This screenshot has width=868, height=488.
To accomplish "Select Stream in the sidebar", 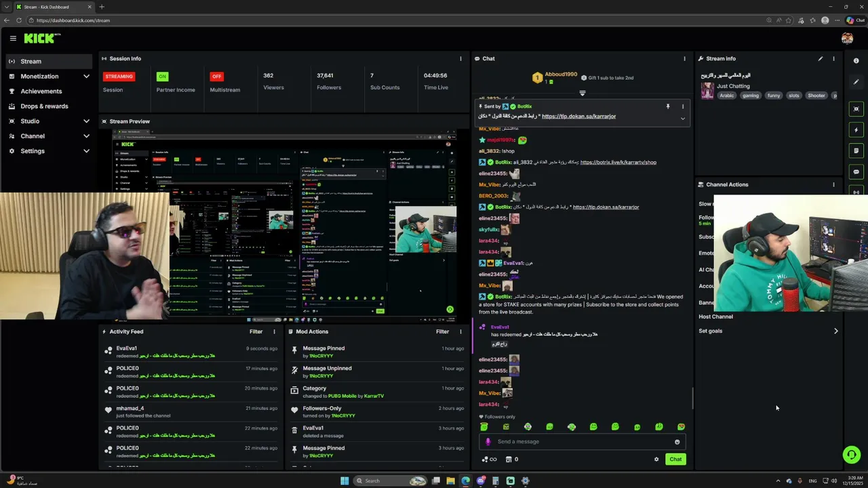I will [x=50, y=61].
